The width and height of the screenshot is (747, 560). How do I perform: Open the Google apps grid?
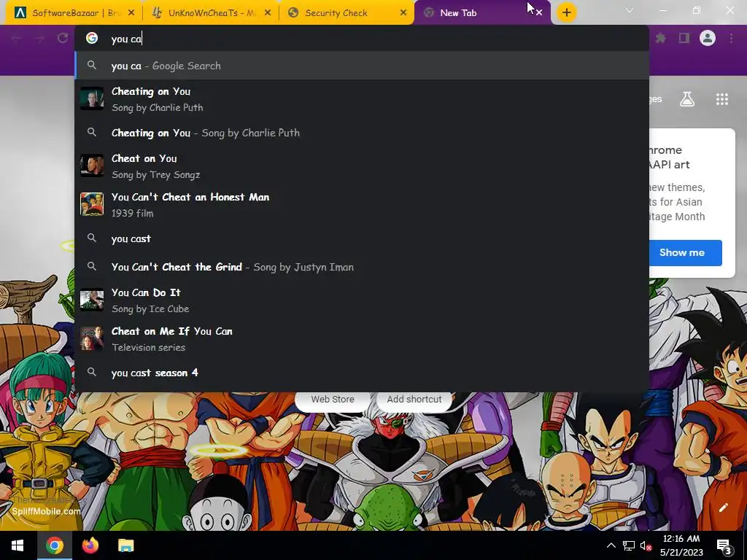[x=722, y=99]
